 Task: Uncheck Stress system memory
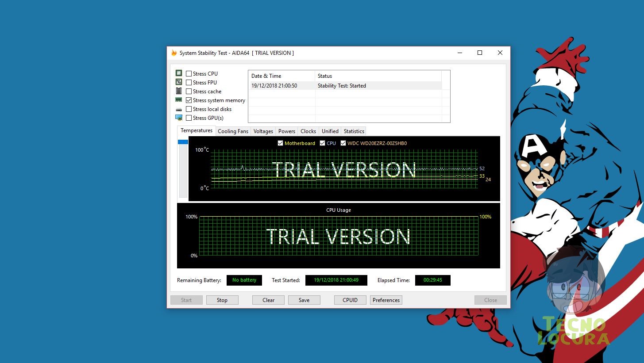tap(189, 100)
